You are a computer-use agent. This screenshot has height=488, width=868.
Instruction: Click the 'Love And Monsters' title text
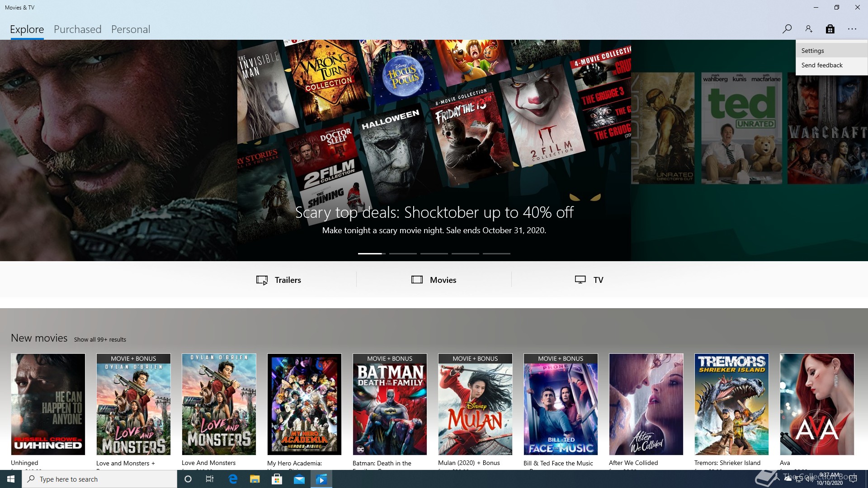[x=208, y=463]
